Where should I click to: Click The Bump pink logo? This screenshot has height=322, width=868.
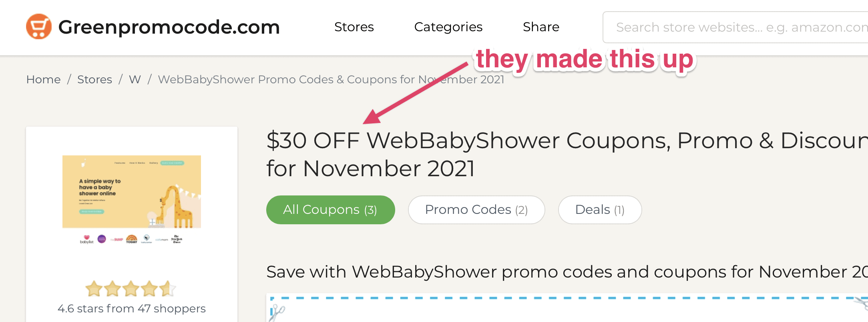click(117, 239)
